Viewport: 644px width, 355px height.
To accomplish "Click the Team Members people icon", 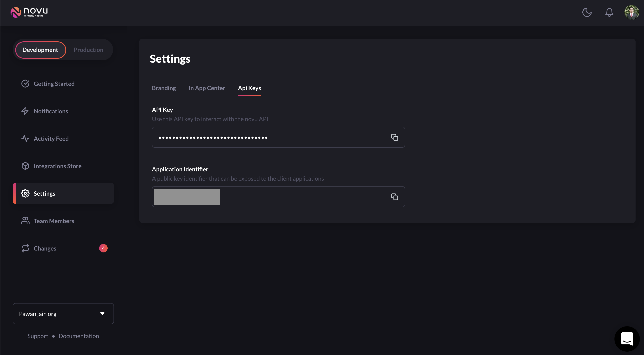I will pyautogui.click(x=25, y=221).
